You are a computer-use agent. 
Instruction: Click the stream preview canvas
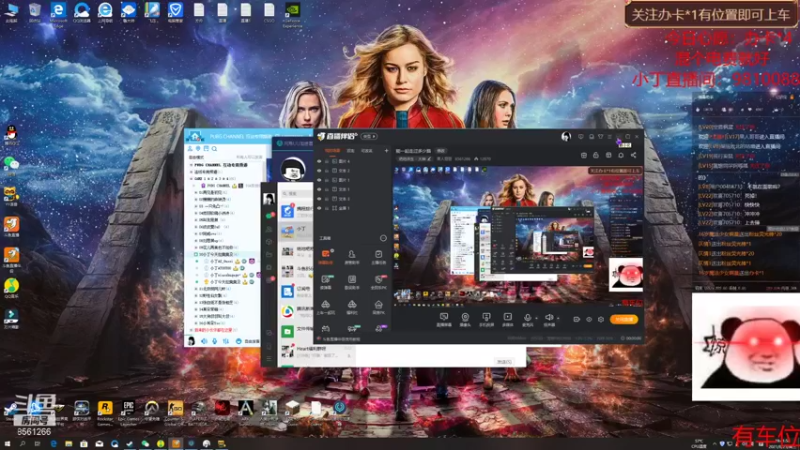[518, 236]
